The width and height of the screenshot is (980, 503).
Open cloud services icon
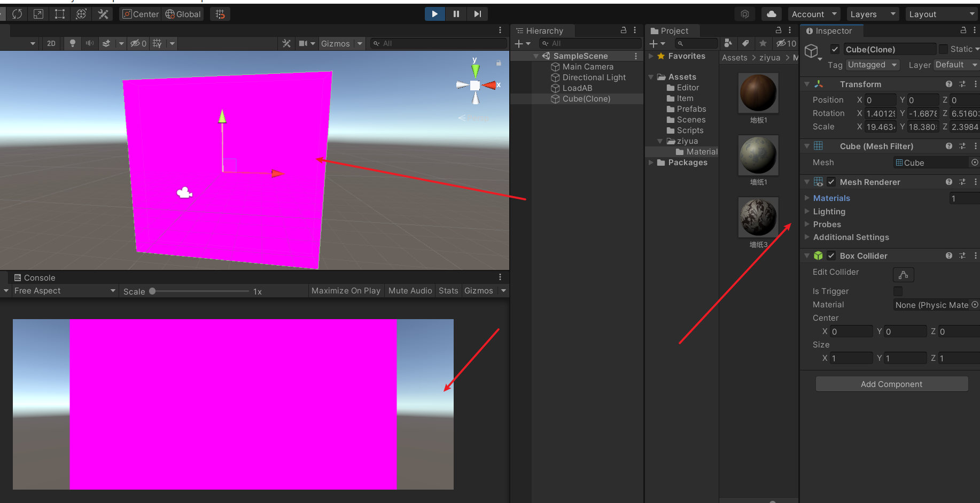coord(772,14)
